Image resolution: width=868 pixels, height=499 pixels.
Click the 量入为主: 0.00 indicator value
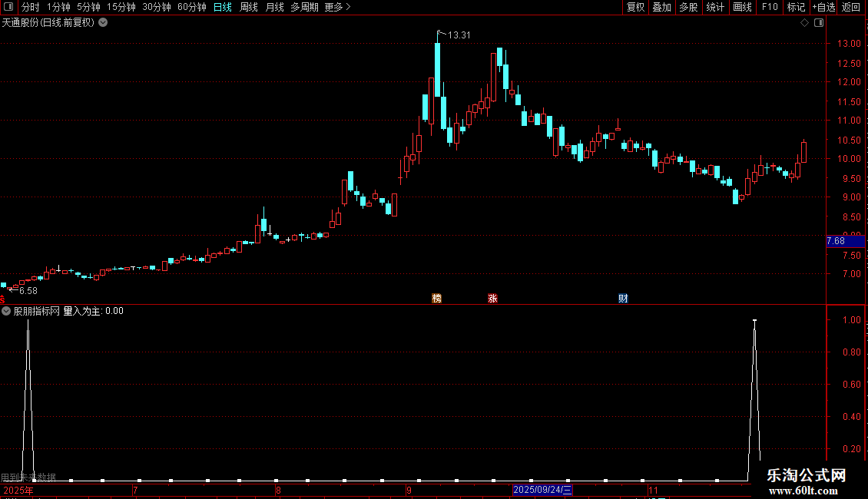pos(94,311)
